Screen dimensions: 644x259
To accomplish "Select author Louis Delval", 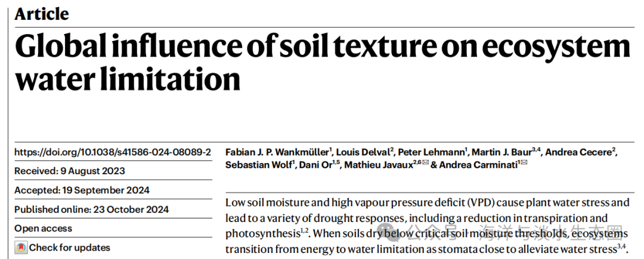I will point(363,152).
